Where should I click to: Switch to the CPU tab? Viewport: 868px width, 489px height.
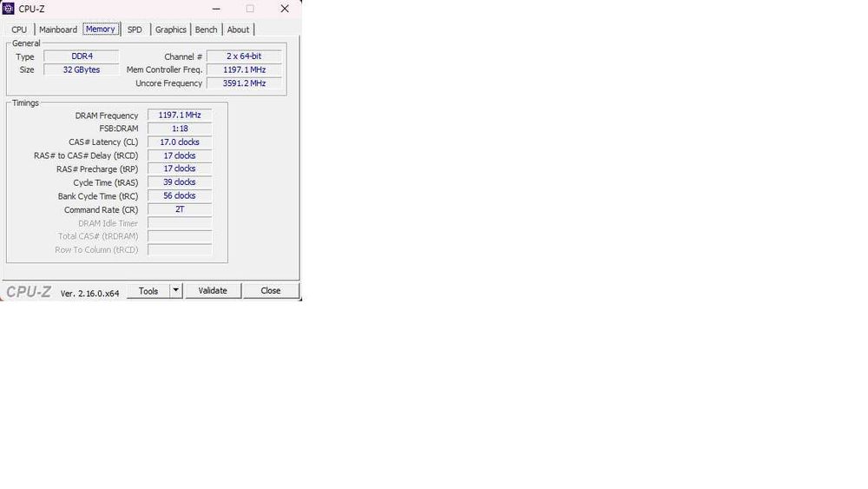(x=19, y=30)
